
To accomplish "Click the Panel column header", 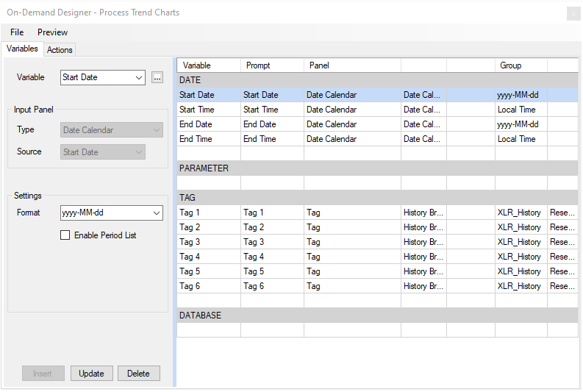I will click(x=352, y=65).
